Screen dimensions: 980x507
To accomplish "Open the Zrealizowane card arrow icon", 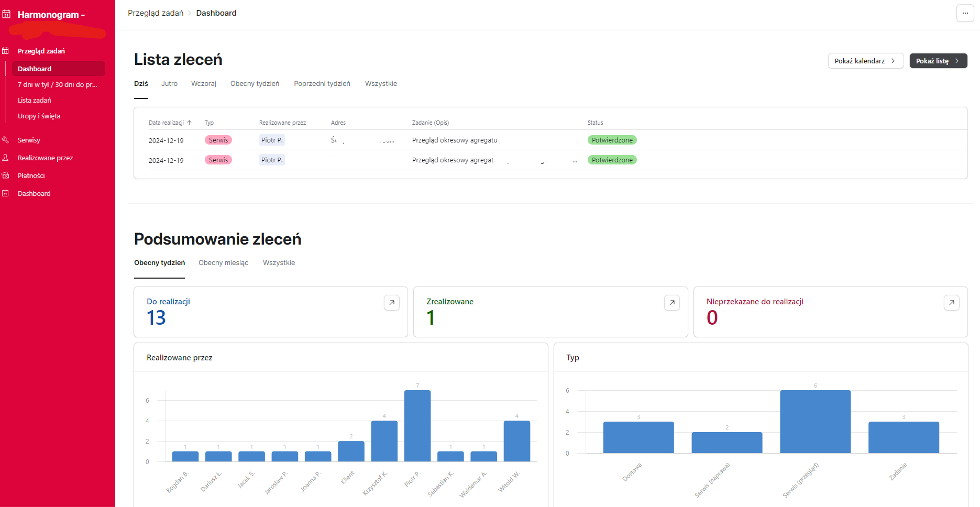I will click(x=672, y=303).
